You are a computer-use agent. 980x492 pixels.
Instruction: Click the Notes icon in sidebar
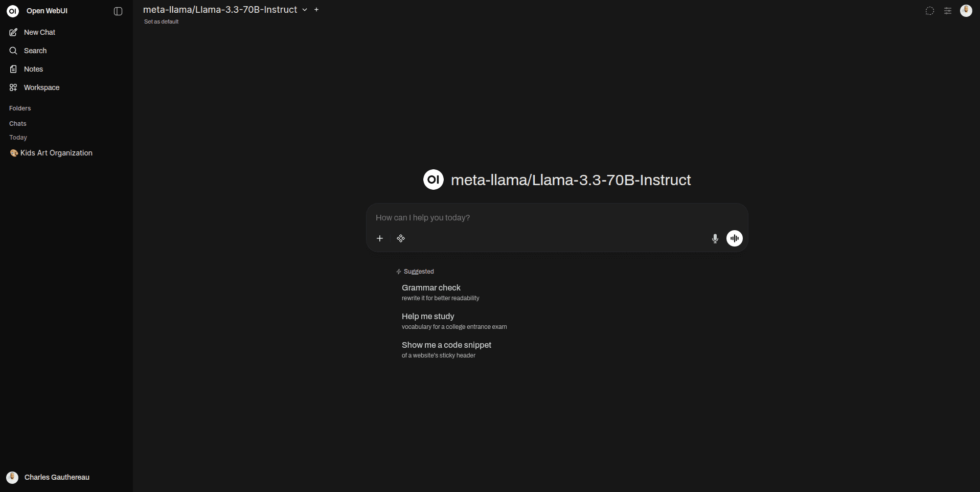coord(13,69)
